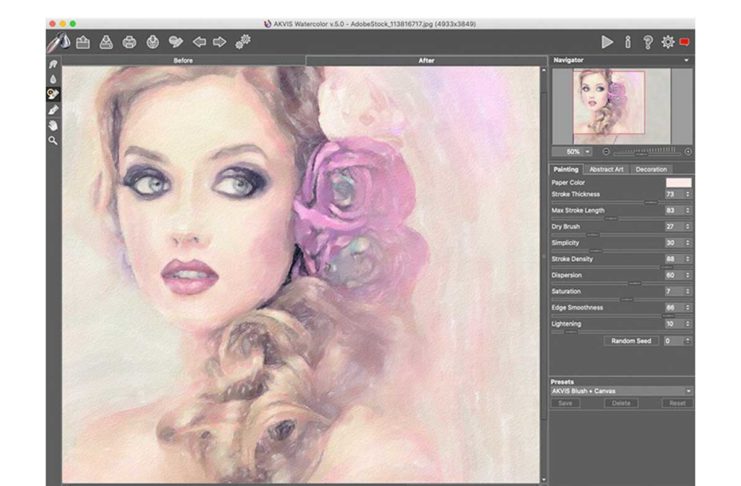Open the Help question mark icon
The width and height of the screenshot is (741, 486).
pyautogui.click(x=648, y=42)
